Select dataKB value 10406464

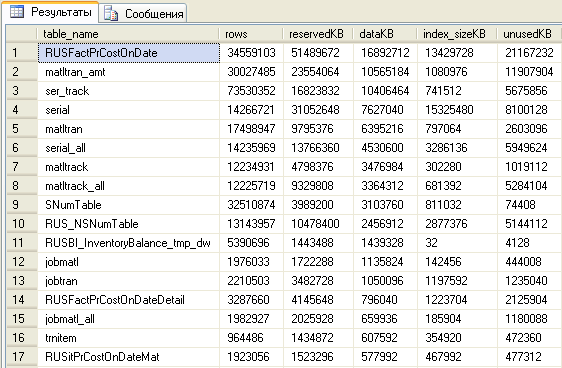(385, 91)
